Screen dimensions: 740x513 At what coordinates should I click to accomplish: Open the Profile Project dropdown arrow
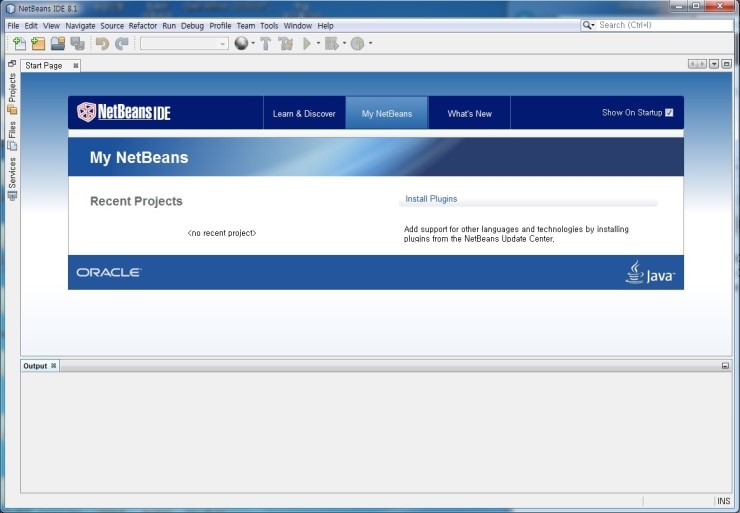(x=370, y=43)
